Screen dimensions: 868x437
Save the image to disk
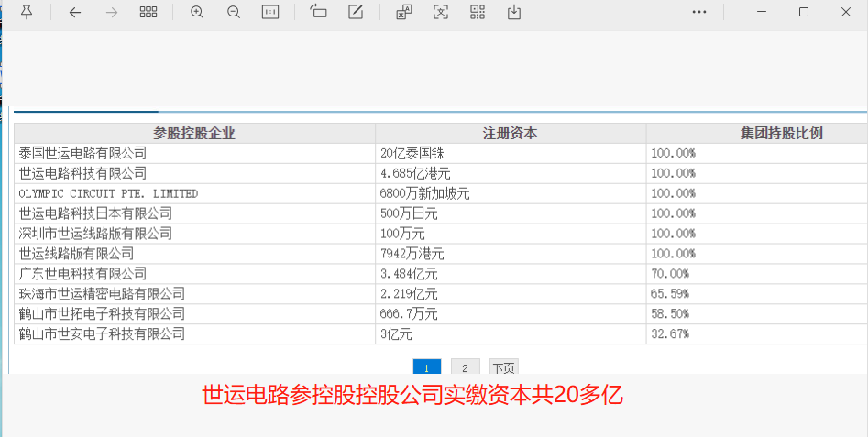(x=514, y=12)
